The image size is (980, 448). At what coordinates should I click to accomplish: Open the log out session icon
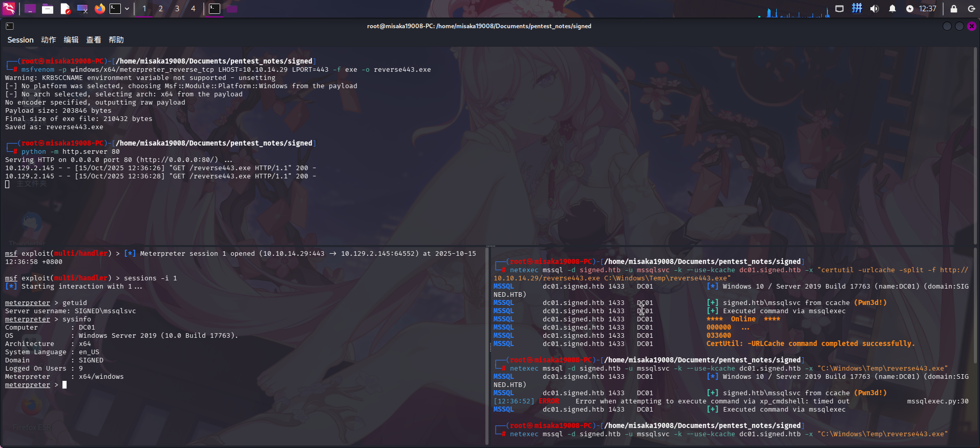(x=971, y=9)
